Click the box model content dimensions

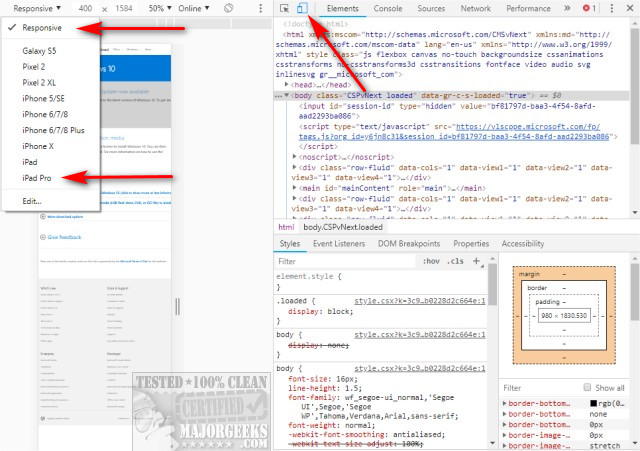[564, 315]
